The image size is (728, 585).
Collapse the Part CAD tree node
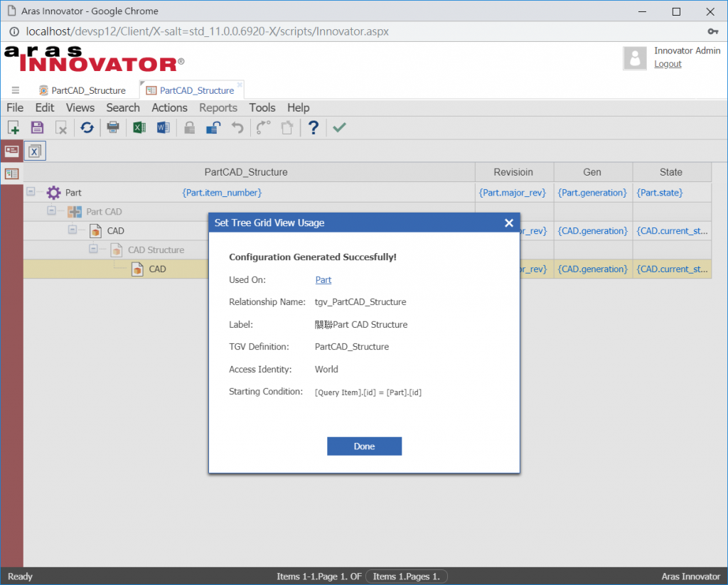pyautogui.click(x=51, y=210)
